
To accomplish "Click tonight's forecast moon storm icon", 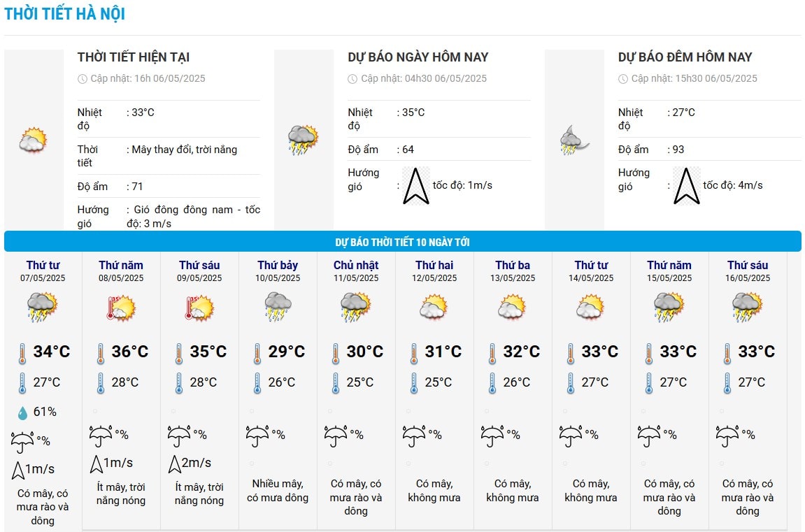I will coord(574,140).
